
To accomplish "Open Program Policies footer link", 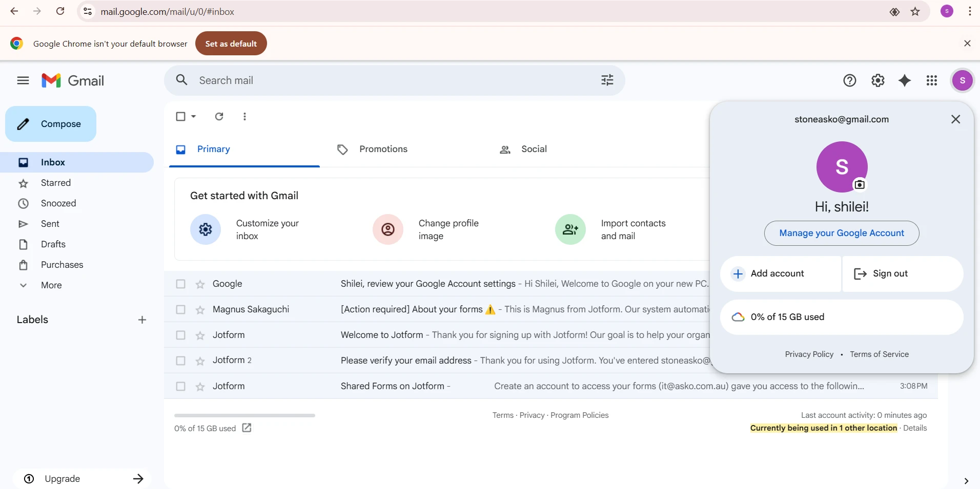I will (579, 415).
